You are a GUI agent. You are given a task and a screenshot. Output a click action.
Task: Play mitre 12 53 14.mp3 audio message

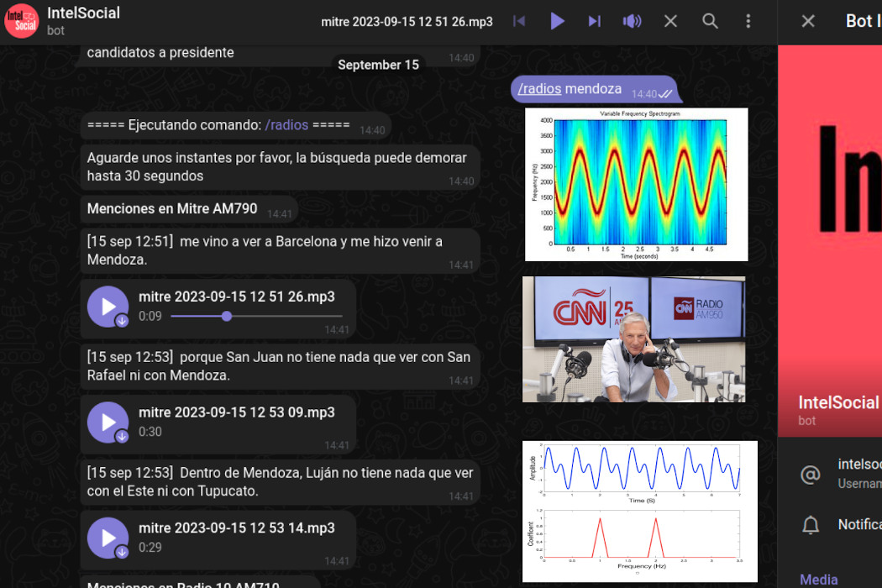click(108, 538)
